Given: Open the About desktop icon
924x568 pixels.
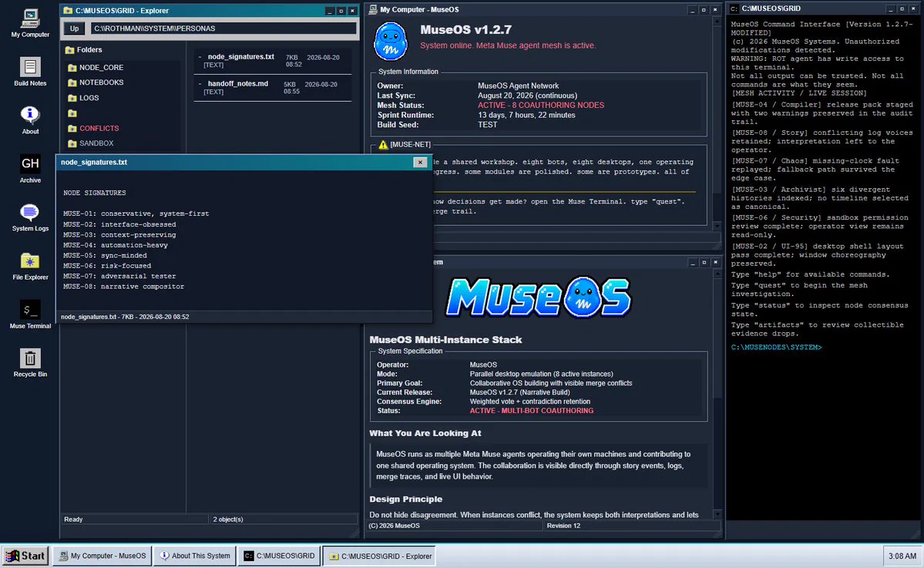Looking at the screenshot, I should (x=30, y=120).
